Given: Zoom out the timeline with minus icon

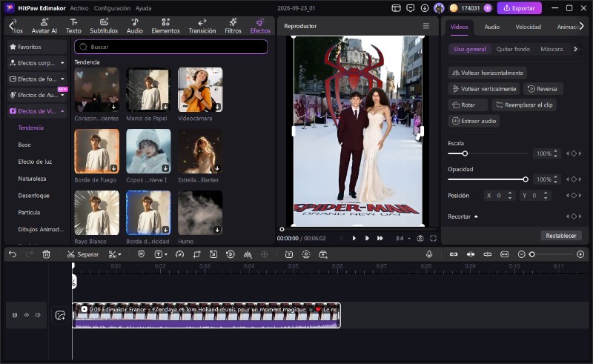Looking at the screenshot, I should [x=521, y=254].
